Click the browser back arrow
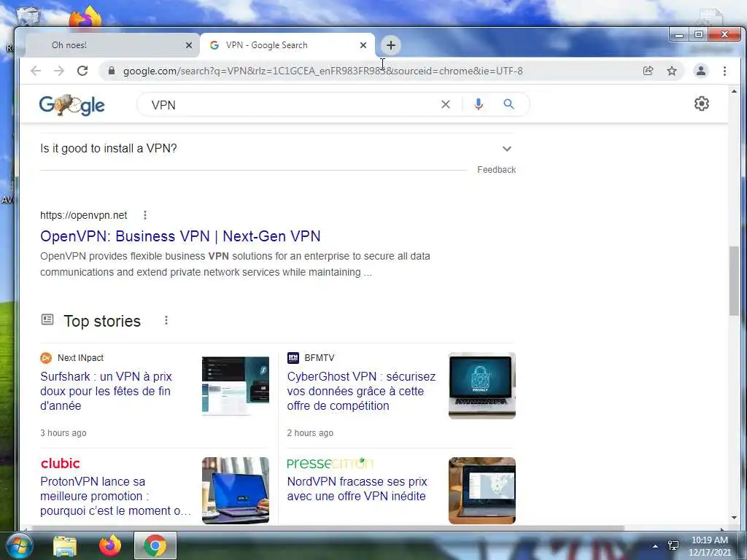 (x=36, y=71)
